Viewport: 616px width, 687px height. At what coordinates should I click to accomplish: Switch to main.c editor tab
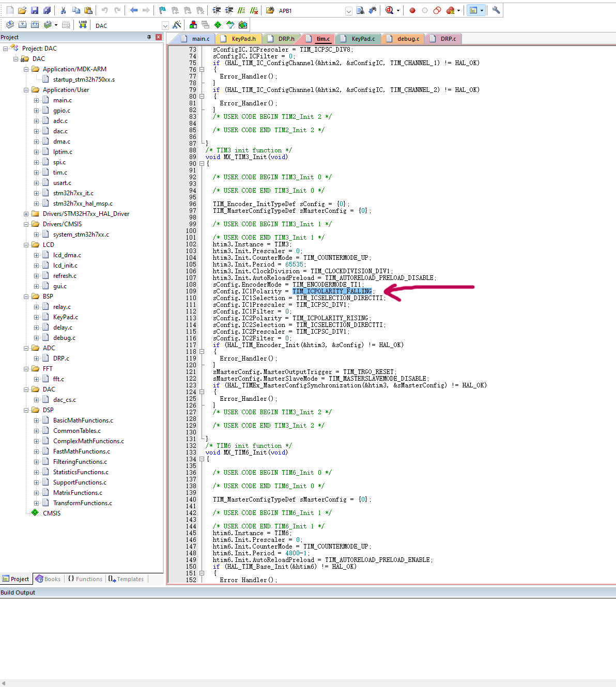point(196,39)
